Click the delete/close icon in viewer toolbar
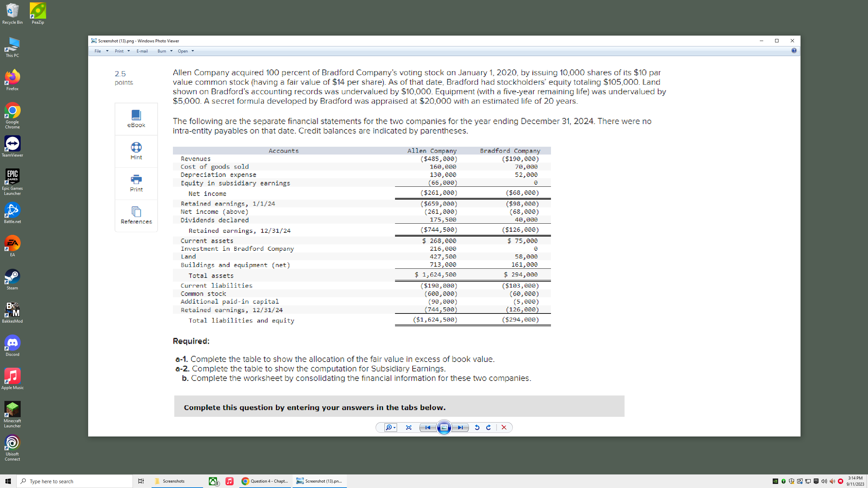868x488 pixels. pos(504,427)
